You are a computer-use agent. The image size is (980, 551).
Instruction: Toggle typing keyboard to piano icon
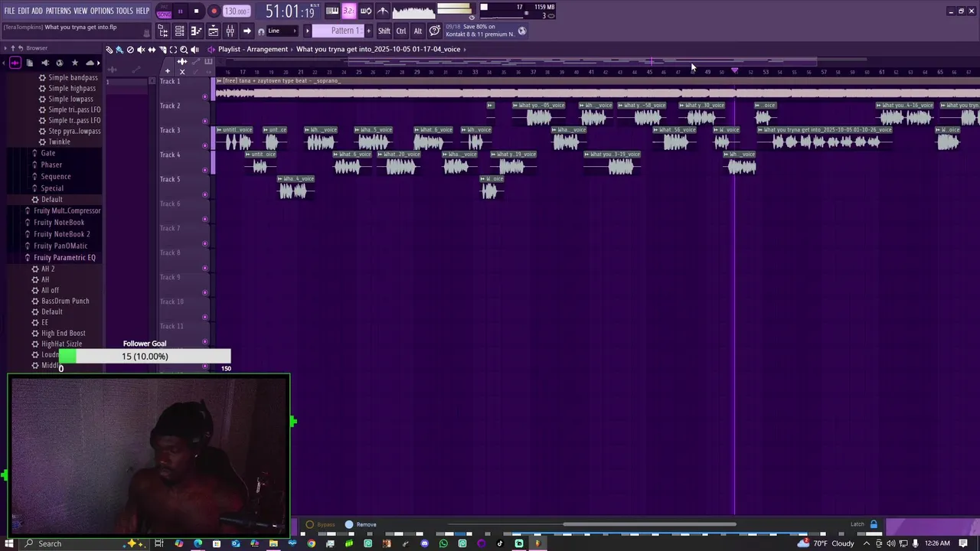(332, 11)
